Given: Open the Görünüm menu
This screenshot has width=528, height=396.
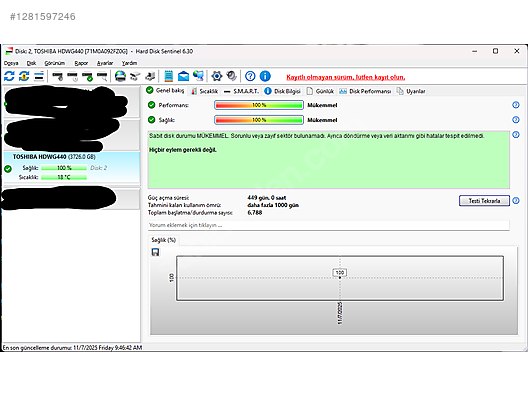Looking at the screenshot, I should (55, 63).
